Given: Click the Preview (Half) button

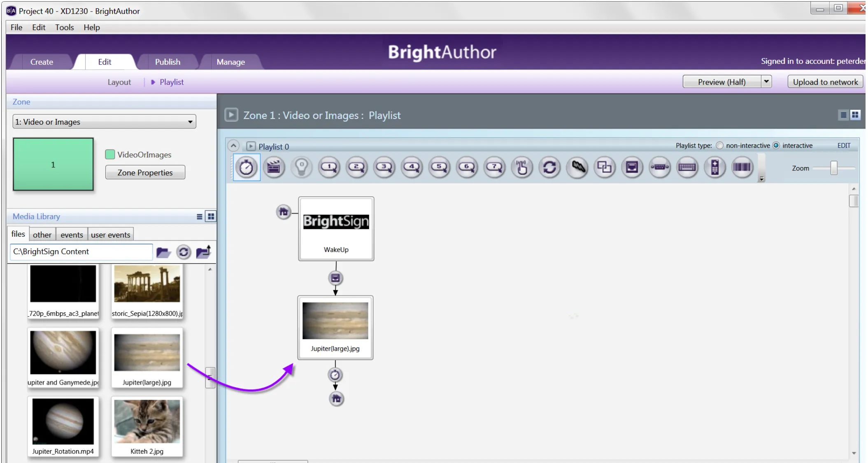Looking at the screenshot, I should point(722,81).
